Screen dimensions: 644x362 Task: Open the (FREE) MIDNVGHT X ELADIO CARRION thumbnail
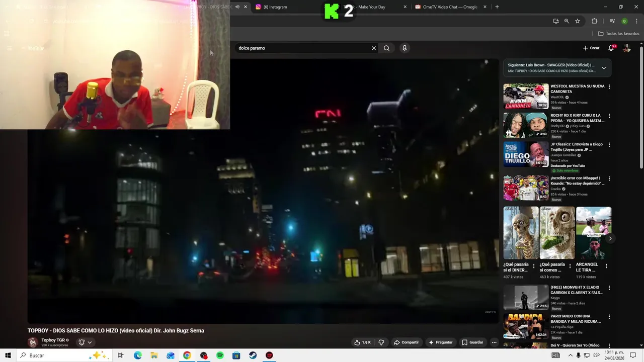point(526,297)
